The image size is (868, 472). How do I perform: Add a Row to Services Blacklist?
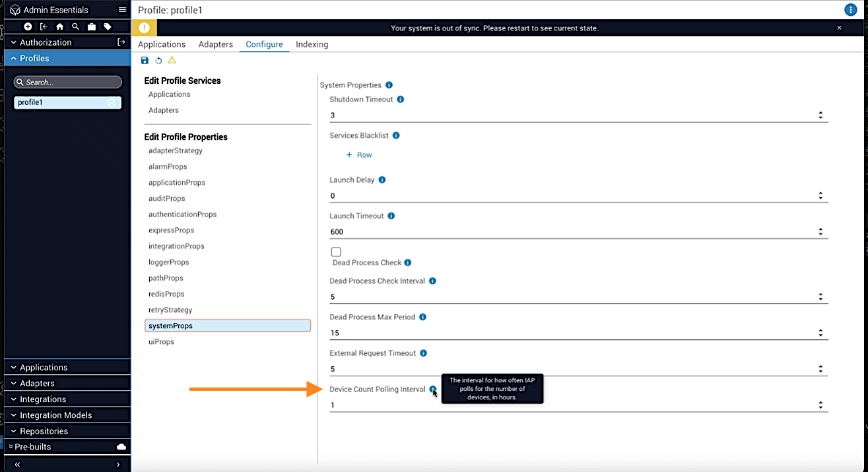point(359,155)
